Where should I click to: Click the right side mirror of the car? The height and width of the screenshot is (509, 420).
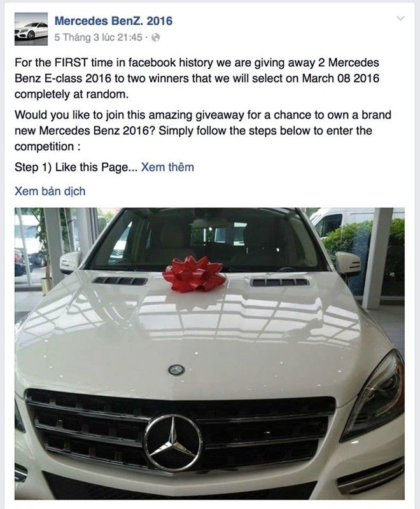pos(347,265)
